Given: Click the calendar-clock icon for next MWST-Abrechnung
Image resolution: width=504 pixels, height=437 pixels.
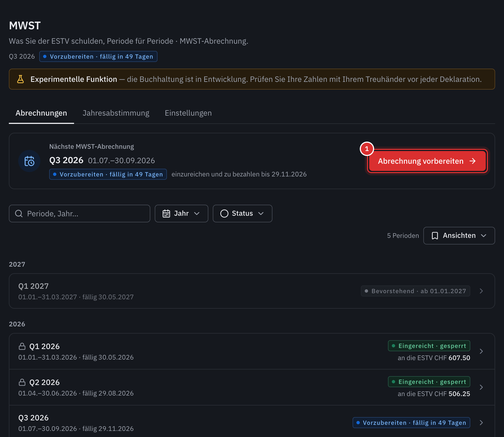Looking at the screenshot, I should (x=29, y=161).
